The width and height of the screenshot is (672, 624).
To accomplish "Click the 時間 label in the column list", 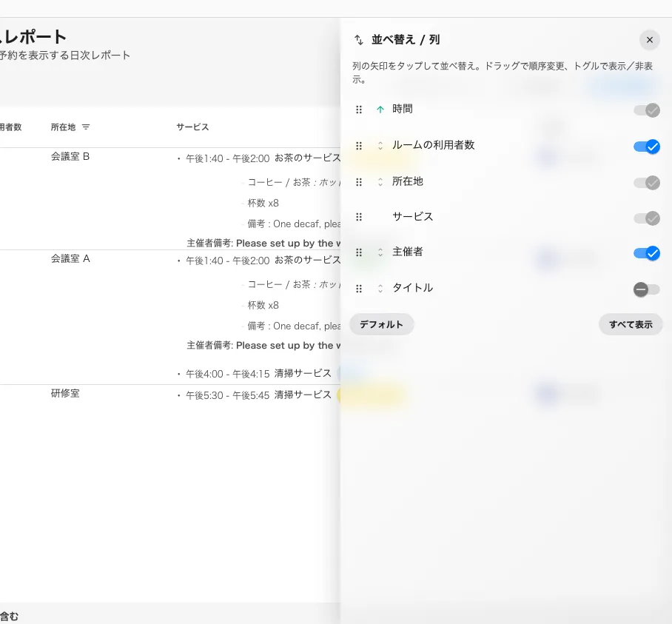I will pyautogui.click(x=403, y=109).
